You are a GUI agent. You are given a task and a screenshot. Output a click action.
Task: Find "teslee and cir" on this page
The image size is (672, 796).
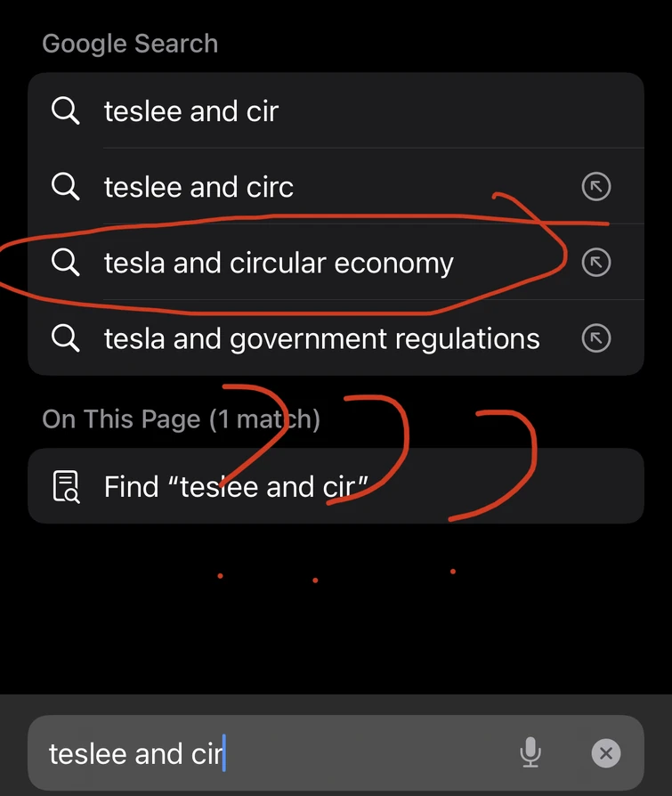(236, 487)
